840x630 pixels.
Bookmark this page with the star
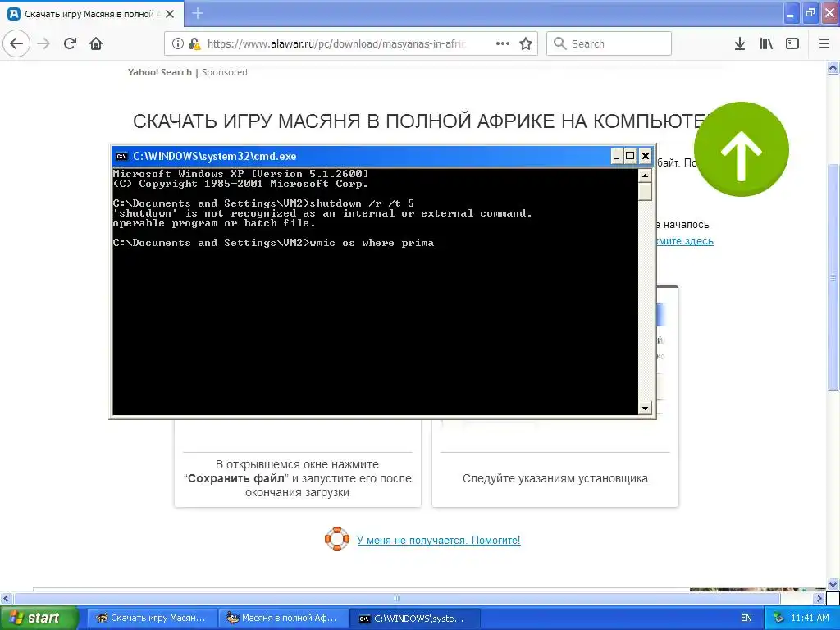[526, 44]
